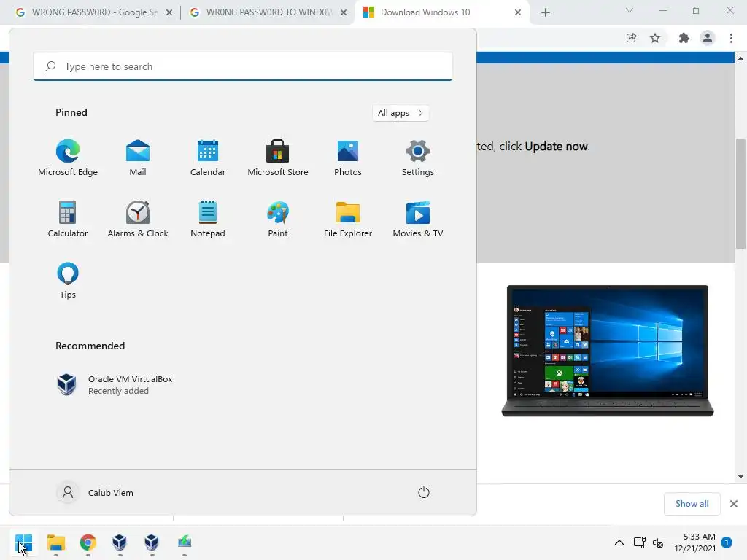Share this page in Chrome
Viewport: 747px width, 560px height.
(x=631, y=38)
